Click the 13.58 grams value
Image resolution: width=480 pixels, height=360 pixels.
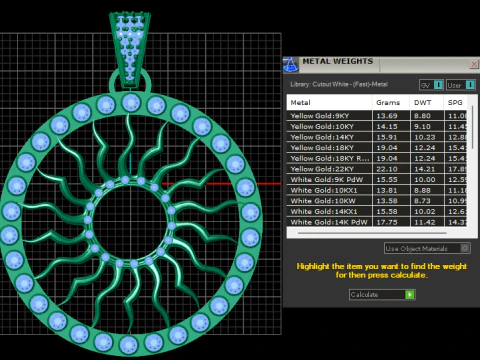(387, 201)
